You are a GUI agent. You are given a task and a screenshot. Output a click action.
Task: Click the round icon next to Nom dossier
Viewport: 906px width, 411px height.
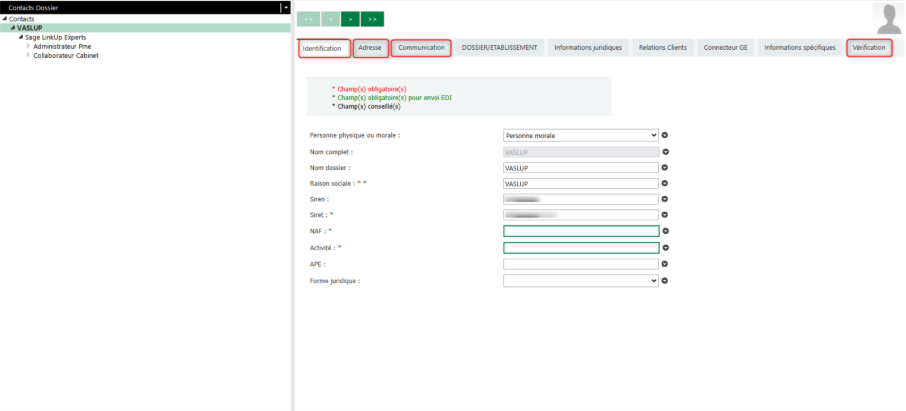(x=666, y=168)
